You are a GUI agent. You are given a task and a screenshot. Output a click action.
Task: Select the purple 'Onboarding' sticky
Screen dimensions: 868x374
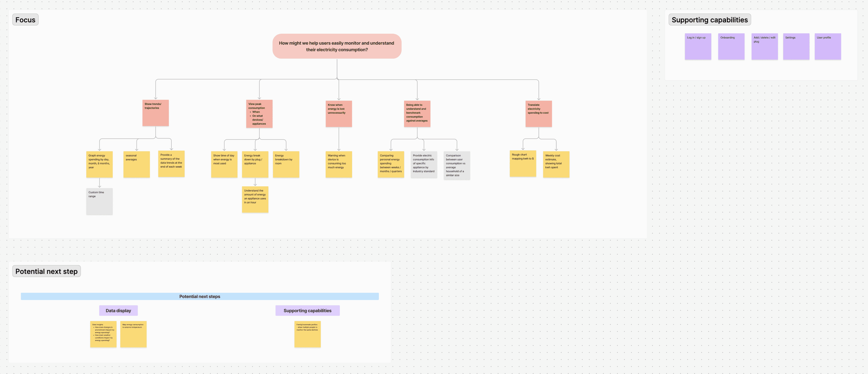pos(731,47)
